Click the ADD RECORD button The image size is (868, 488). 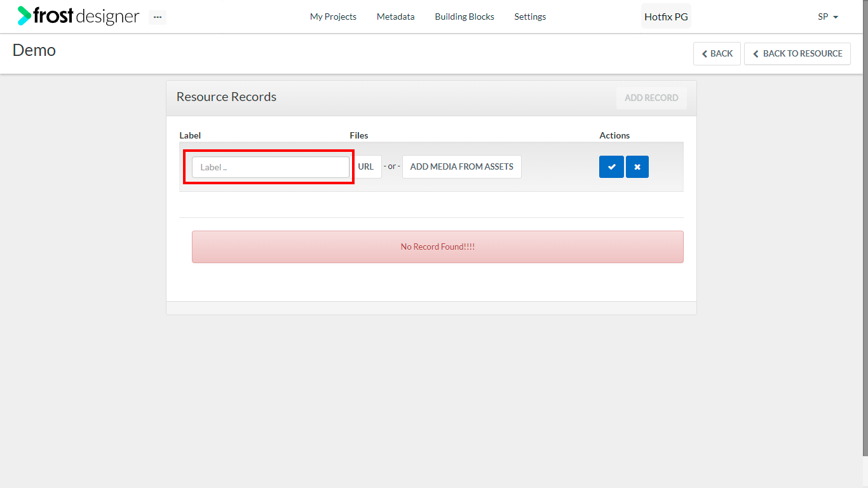[x=651, y=98]
